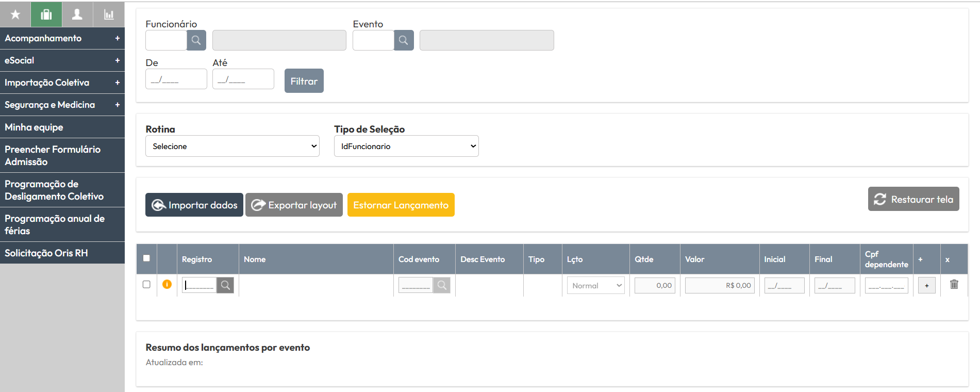Click the orange info icon in row
Screen dimensions: 980x392
(167, 284)
